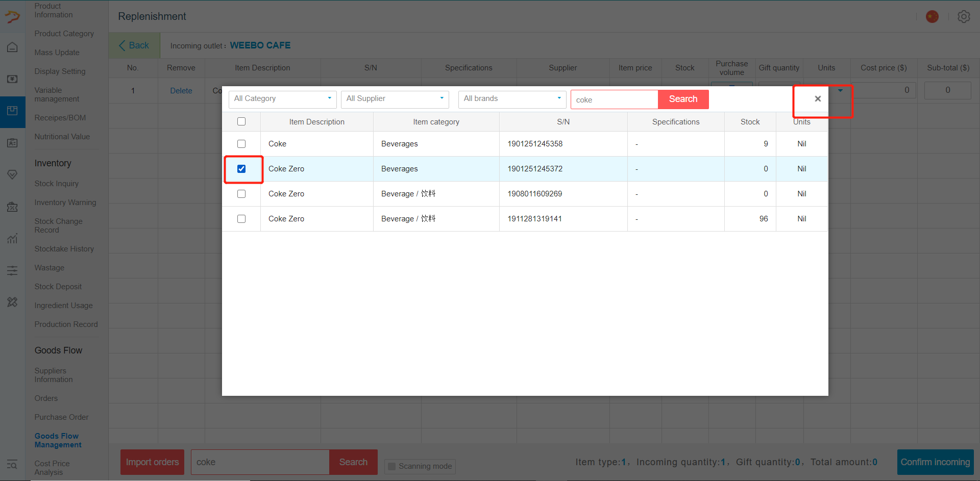The image size is (980, 481).
Task: Expand the Units dropdown arrow in row 1
Action: [840, 91]
